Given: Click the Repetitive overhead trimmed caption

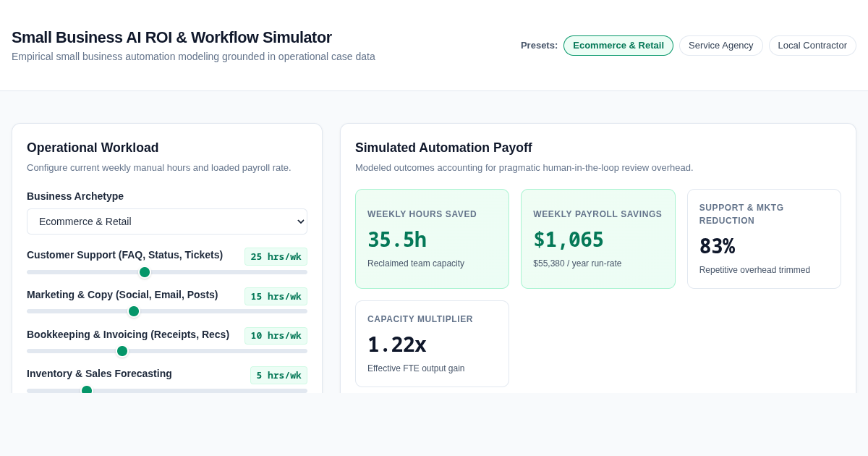Looking at the screenshot, I should pyautogui.click(x=754, y=270).
